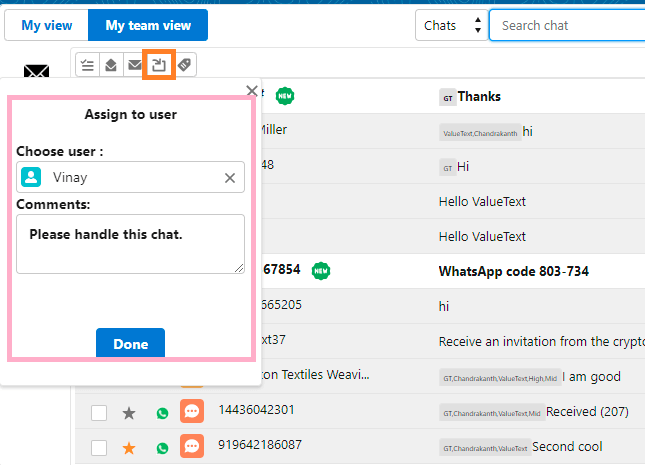Tick the checkbox for chat 14436042301

coord(99,412)
